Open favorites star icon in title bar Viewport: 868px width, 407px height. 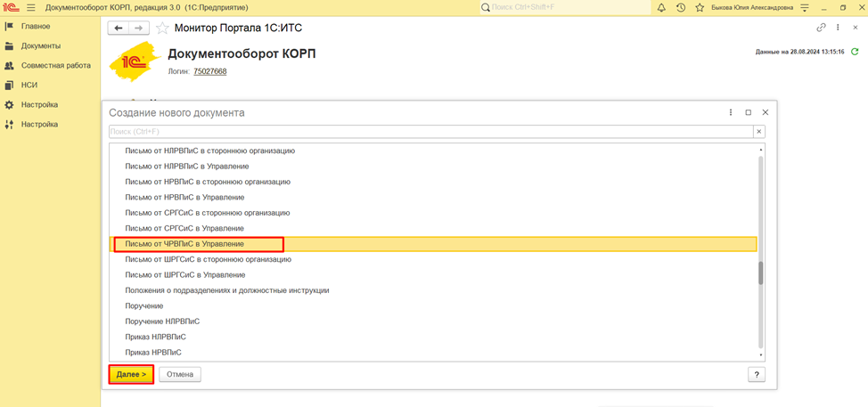pos(700,8)
